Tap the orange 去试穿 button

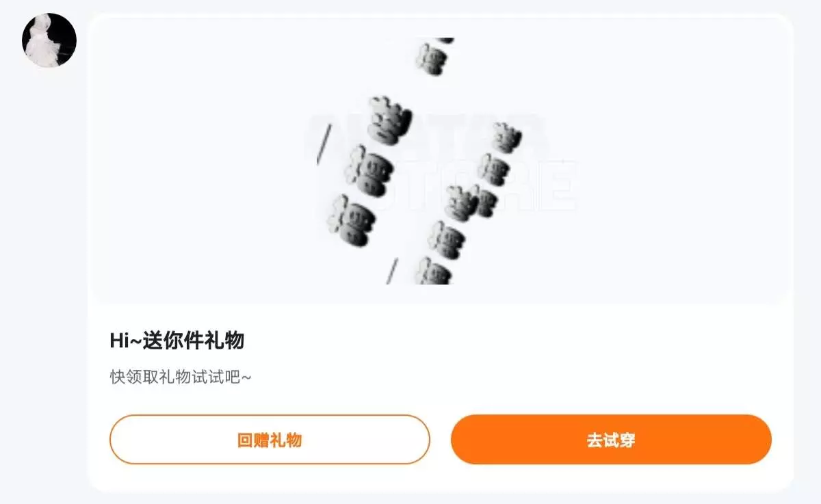[x=611, y=440]
